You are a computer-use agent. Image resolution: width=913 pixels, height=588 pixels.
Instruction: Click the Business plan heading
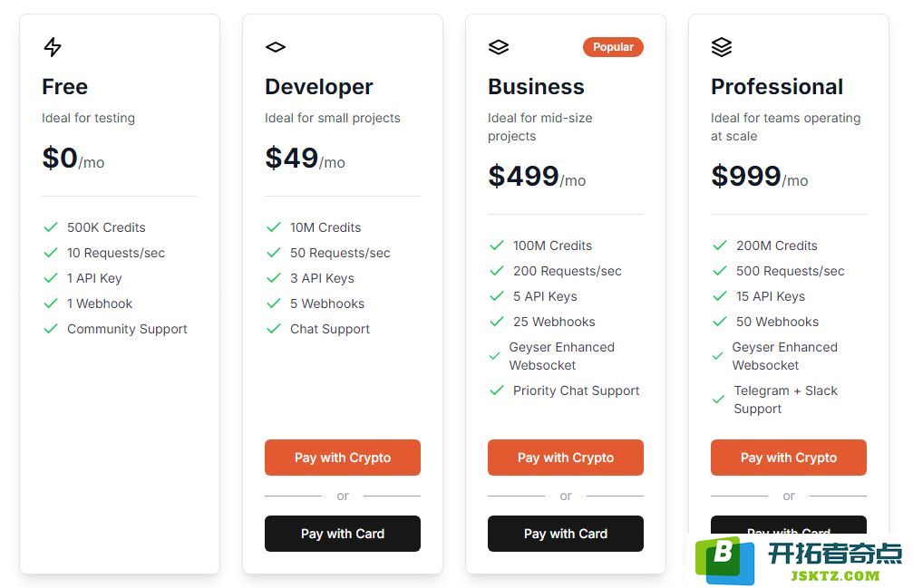point(536,87)
